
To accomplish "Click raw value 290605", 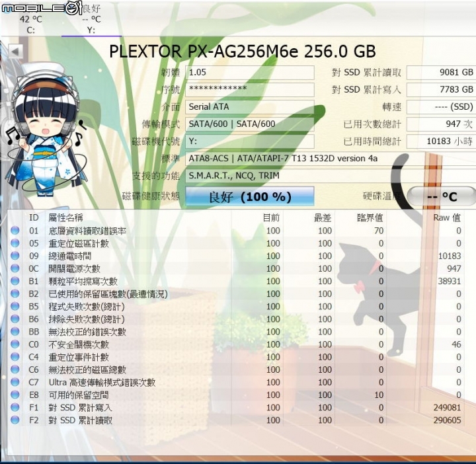I will 447,420.
